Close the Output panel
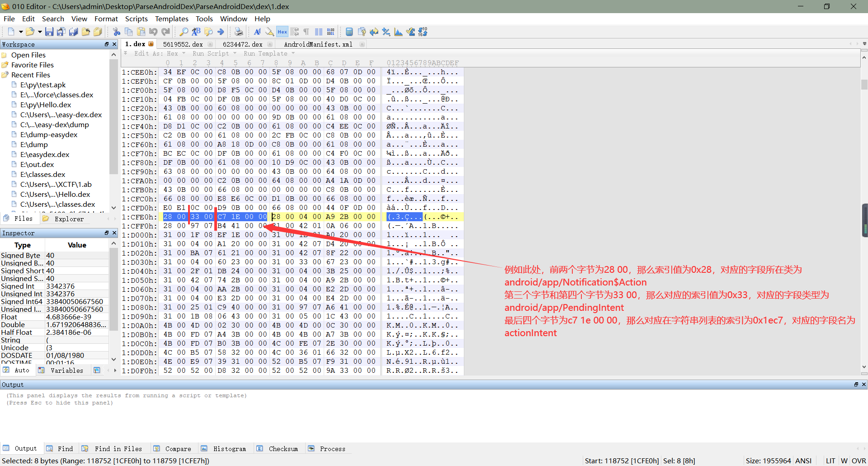868x466 pixels. (x=864, y=385)
